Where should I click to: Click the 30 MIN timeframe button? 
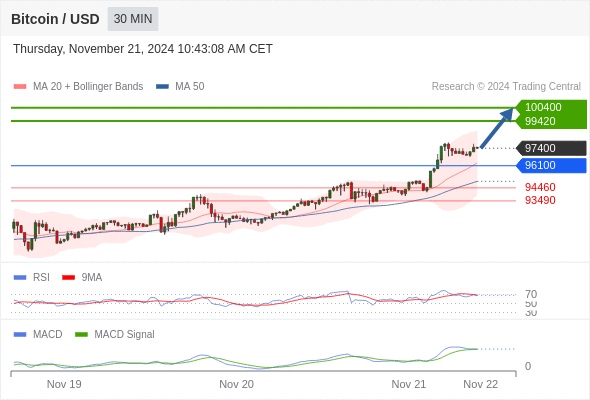133,19
